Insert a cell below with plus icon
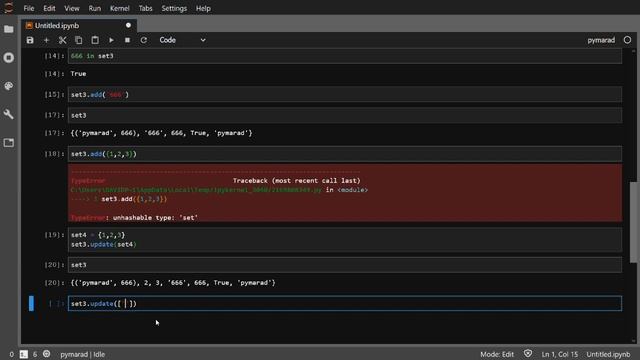Viewport: 640px width, 360px height. coord(46,40)
